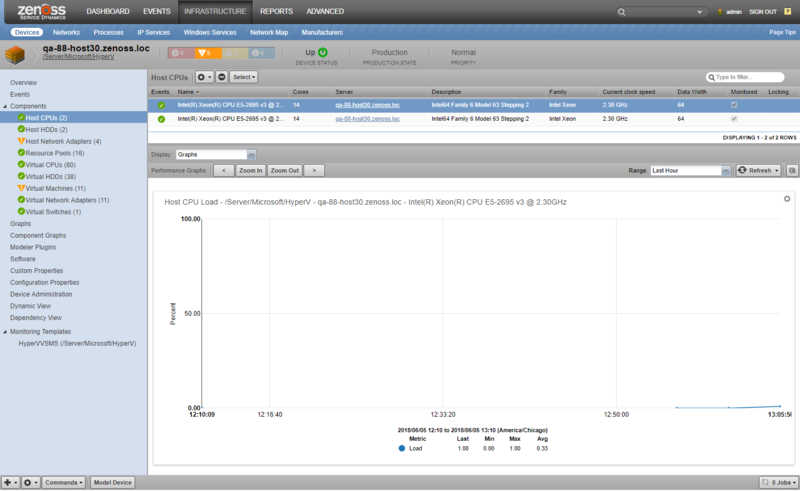Open /Server/Microsoft/HyperV device class link

click(79, 57)
